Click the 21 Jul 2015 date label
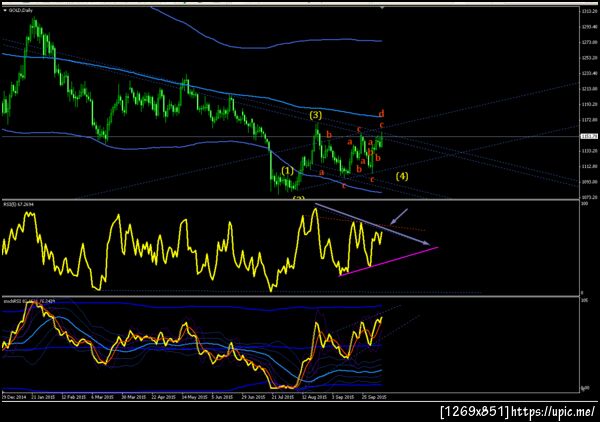 click(x=283, y=397)
